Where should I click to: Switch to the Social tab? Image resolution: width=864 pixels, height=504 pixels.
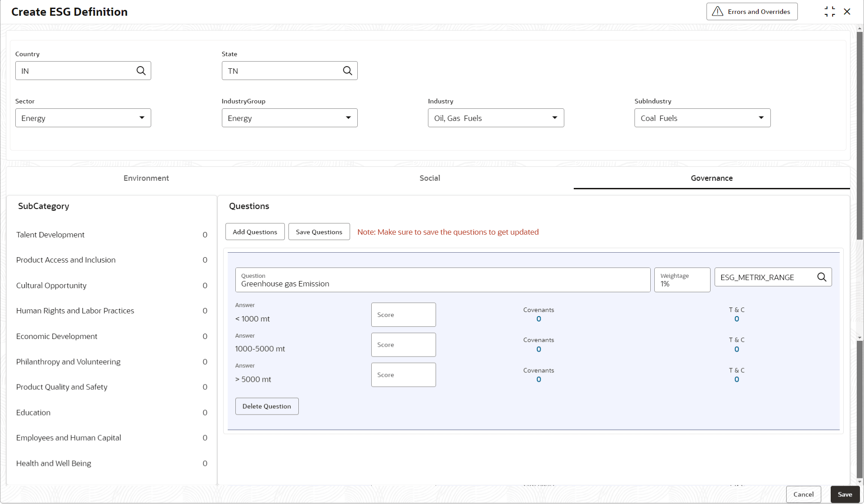tap(430, 178)
